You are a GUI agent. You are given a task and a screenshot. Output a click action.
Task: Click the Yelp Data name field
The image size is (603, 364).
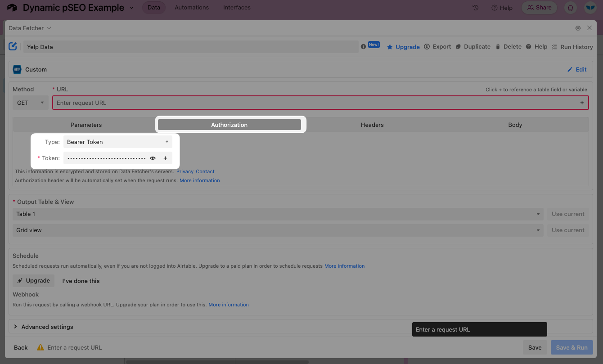click(191, 47)
